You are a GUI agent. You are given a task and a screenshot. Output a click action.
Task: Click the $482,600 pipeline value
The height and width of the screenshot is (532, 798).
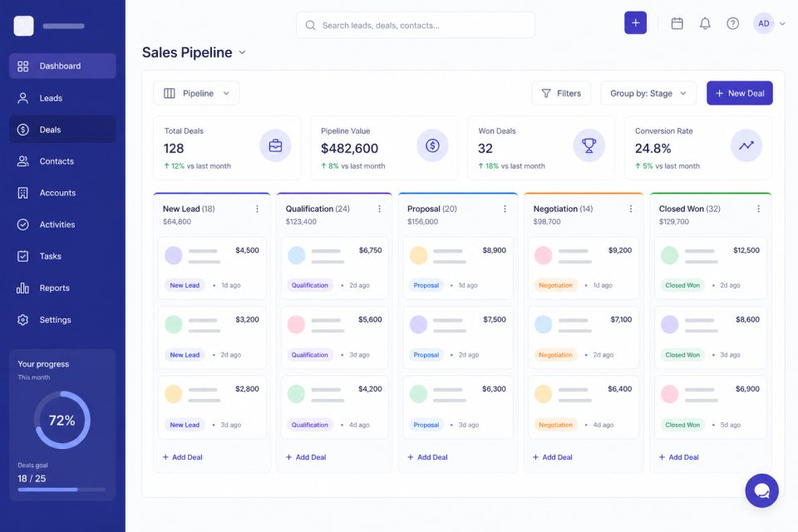click(350, 149)
